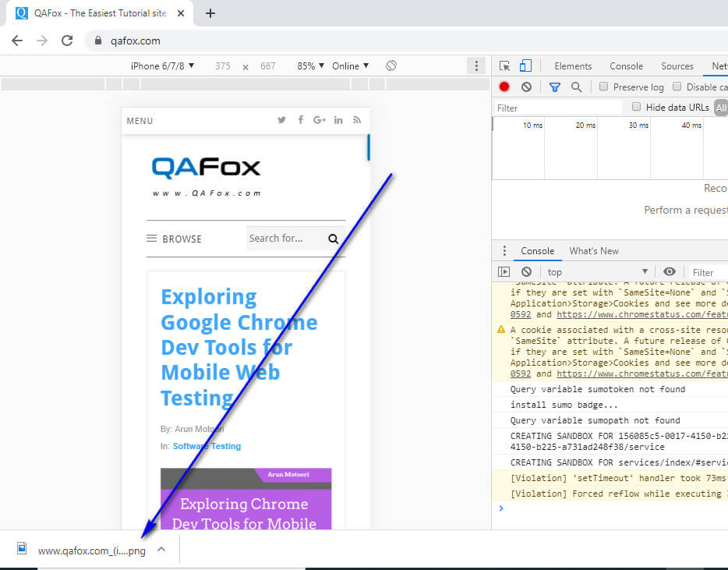Click the QAFox logo

[x=207, y=176]
